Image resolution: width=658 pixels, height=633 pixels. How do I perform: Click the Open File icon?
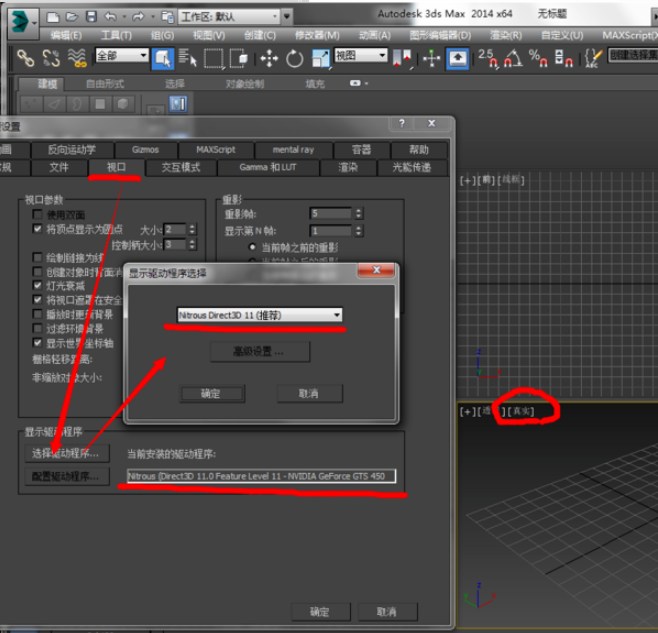tap(72, 17)
